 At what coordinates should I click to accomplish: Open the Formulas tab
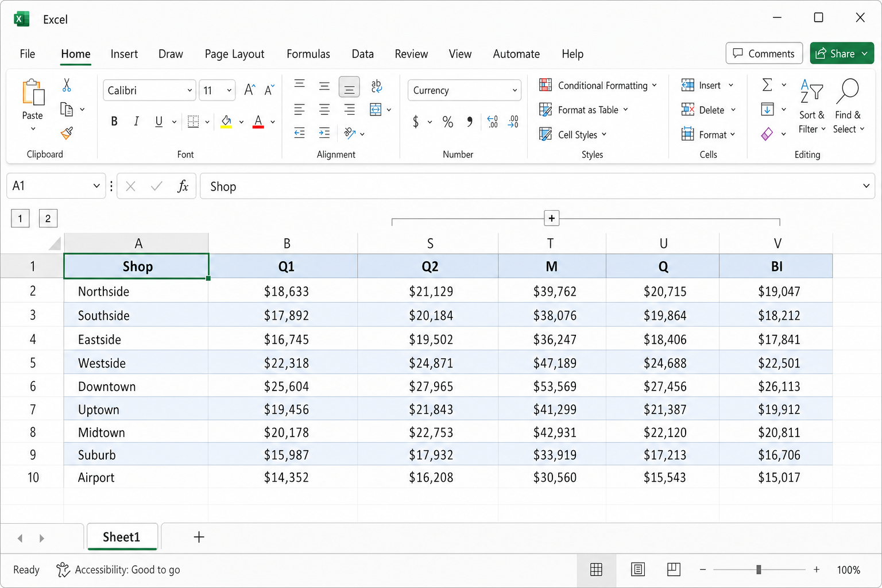308,54
